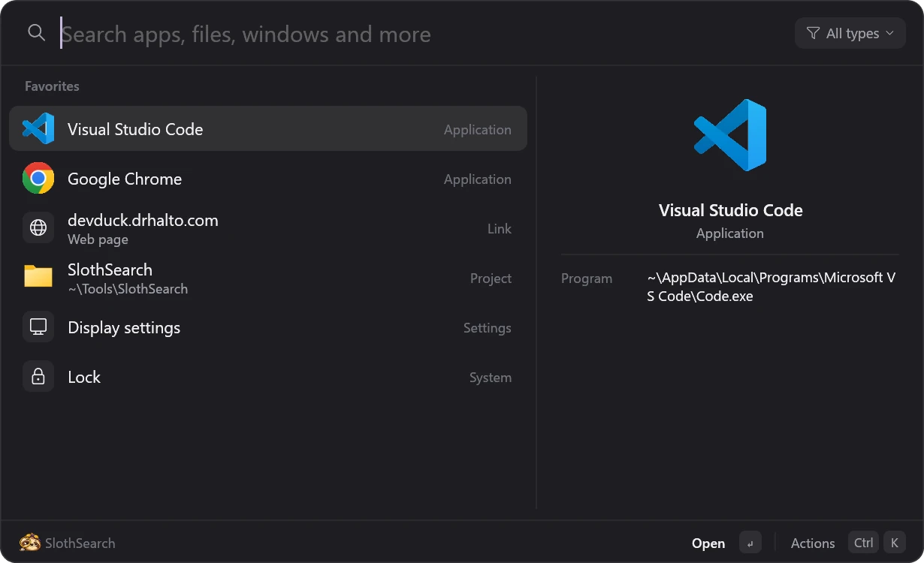Click the Lock padlock icon
This screenshot has height=563, width=924.
pyautogui.click(x=38, y=376)
